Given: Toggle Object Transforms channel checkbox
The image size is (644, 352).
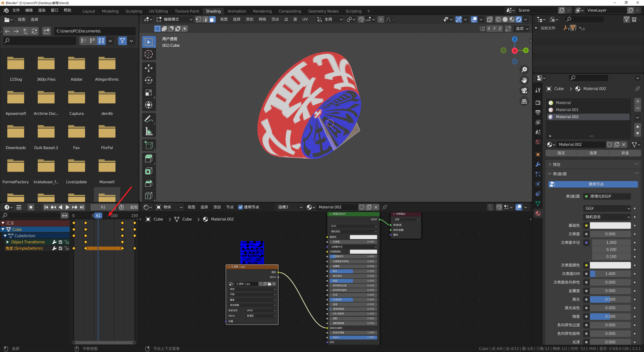Looking at the screenshot, I should pyautogui.click(x=60, y=242).
